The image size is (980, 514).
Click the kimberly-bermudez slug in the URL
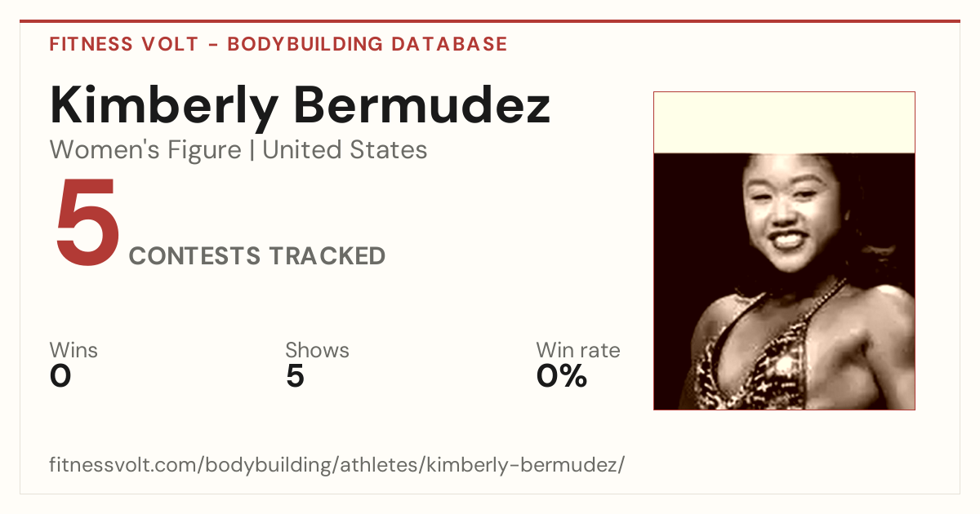click(x=523, y=465)
